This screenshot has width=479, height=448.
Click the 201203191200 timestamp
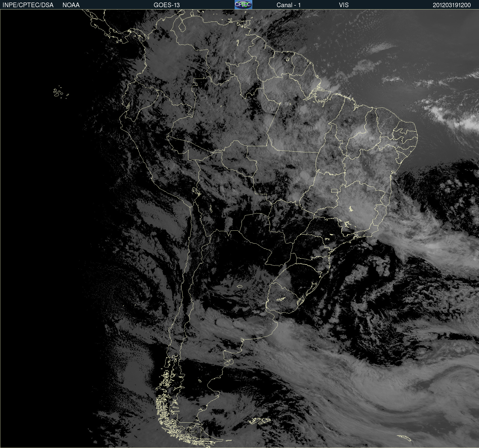(x=452, y=5)
